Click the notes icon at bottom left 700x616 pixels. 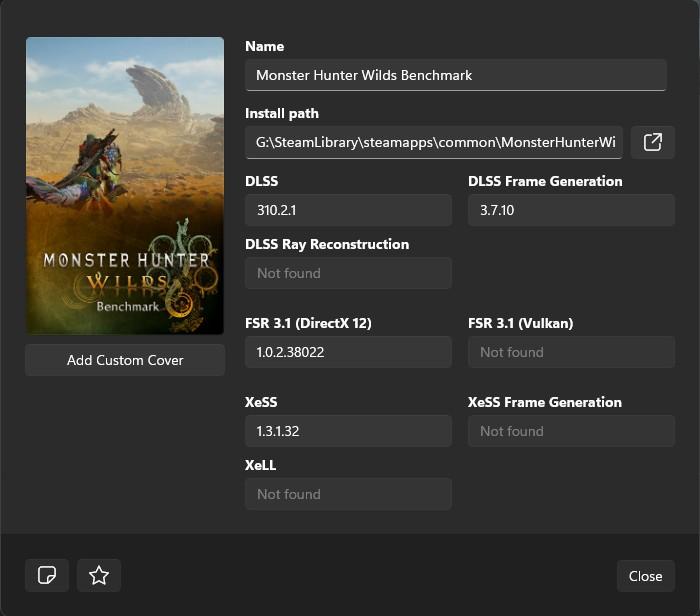pyautogui.click(x=47, y=575)
